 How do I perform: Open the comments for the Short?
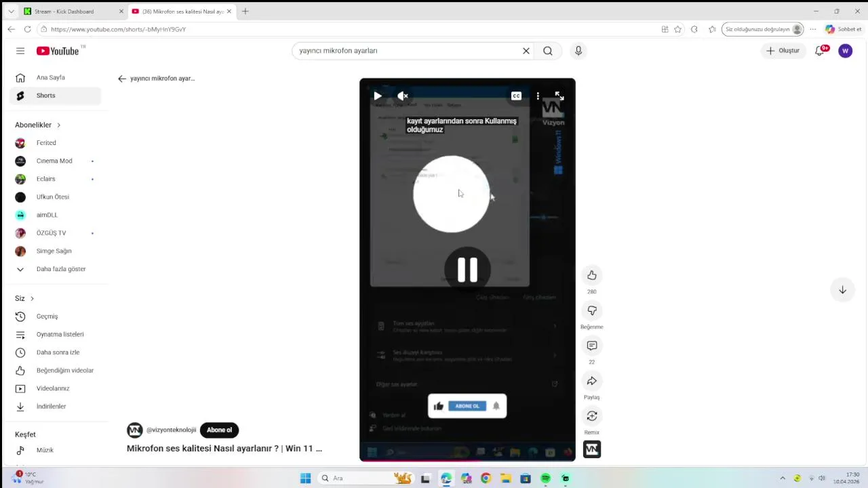(x=592, y=346)
